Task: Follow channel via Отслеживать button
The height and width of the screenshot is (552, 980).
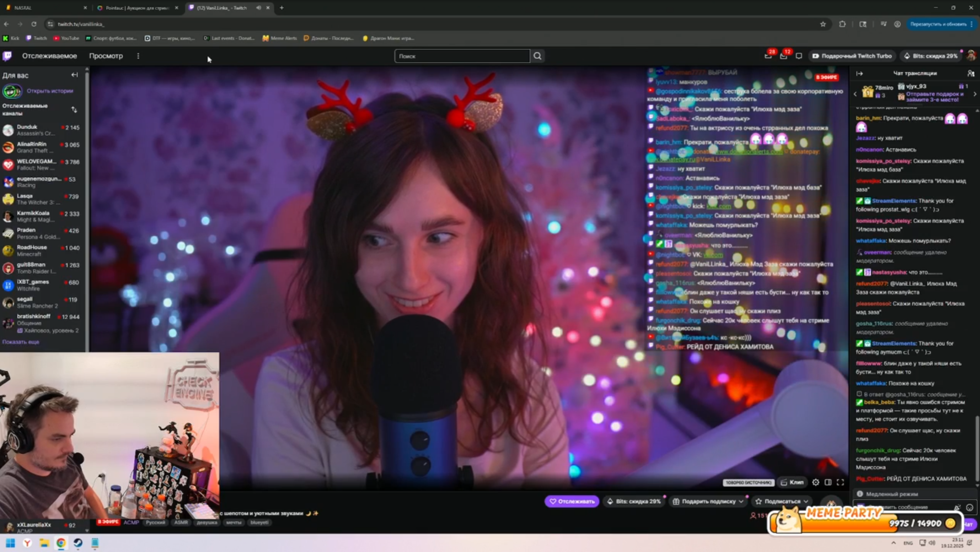Action: click(x=572, y=501)
